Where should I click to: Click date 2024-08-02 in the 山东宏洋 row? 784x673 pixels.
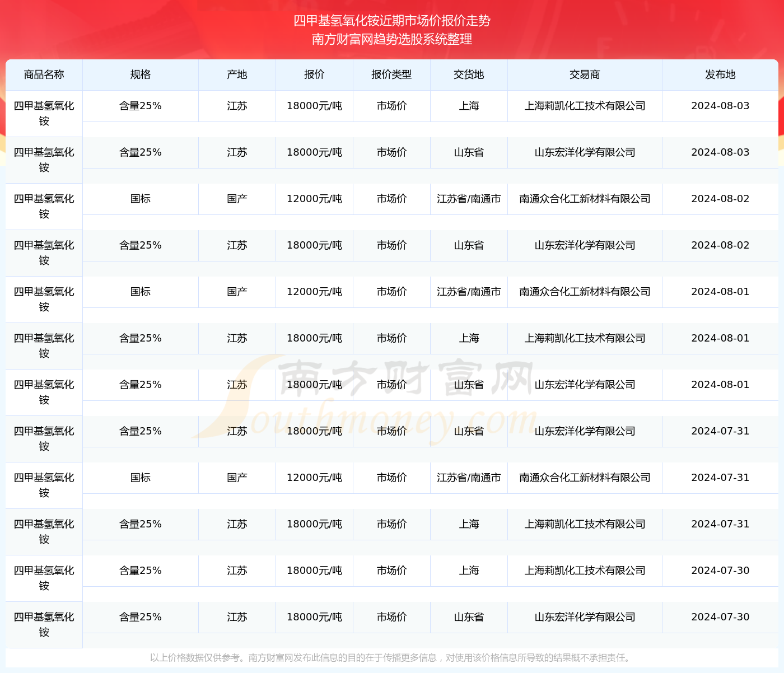click(x=720, y=245)
